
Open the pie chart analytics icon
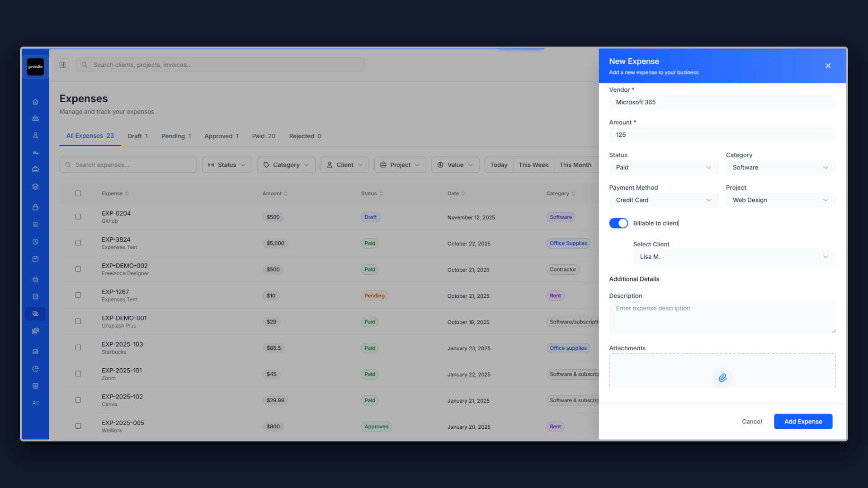35,368
